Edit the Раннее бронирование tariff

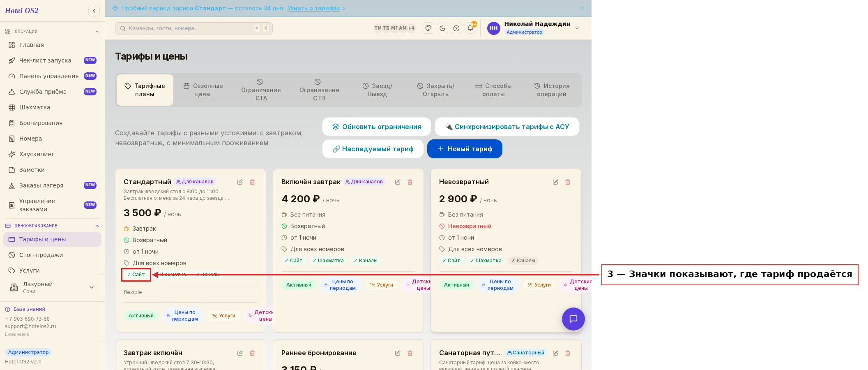coord(398,353)
